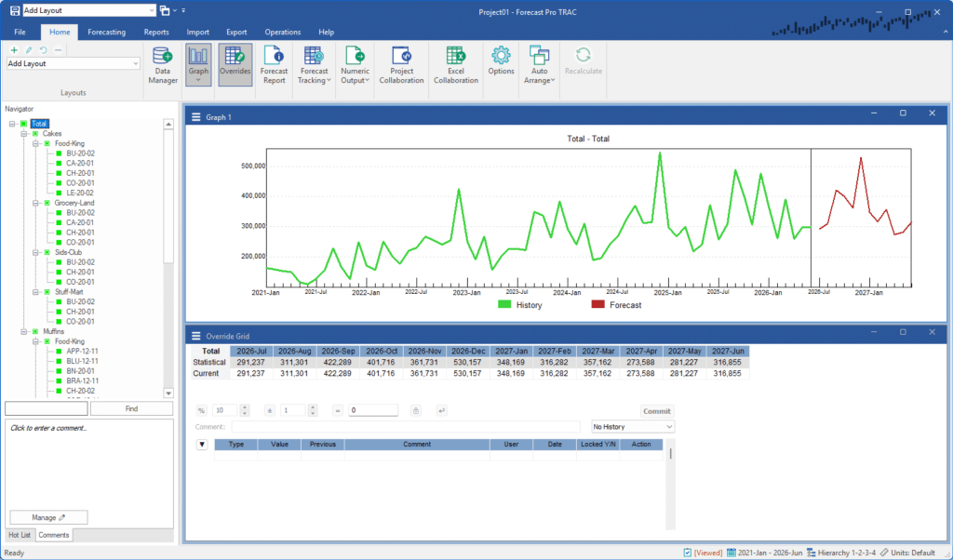953x560 pixels.
Task: Click the red Forecast legend swatch
Action: pyautogui.click(x=597, y=304)
